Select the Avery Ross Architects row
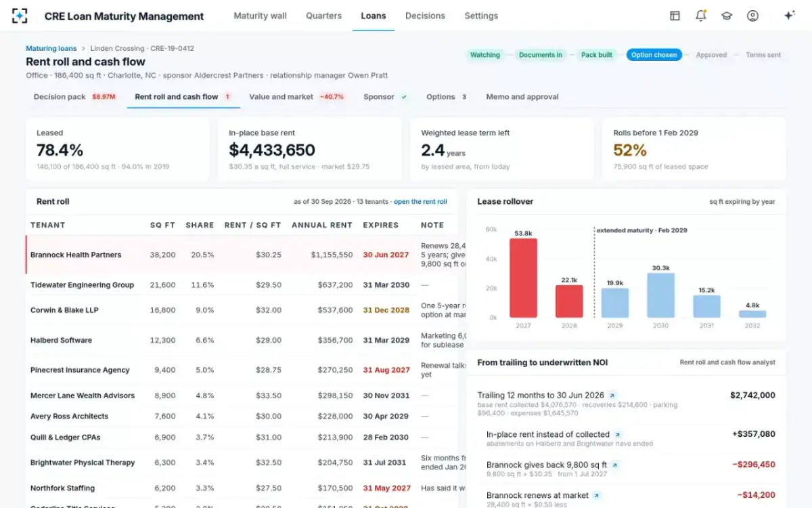 [x=242, y=417]
